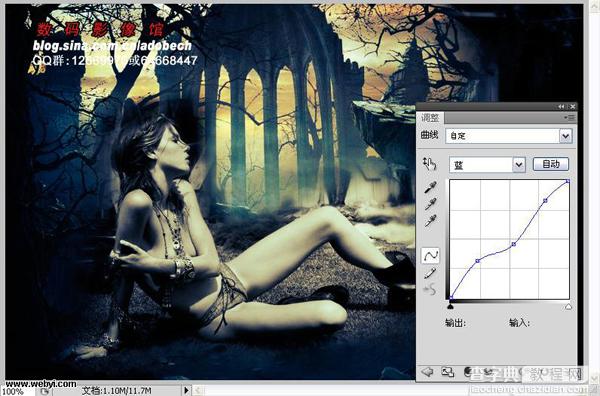Pick the white point eyedropper
This screenshot has height=396, width=600.
pyautogui.click(x=430, y=221)
